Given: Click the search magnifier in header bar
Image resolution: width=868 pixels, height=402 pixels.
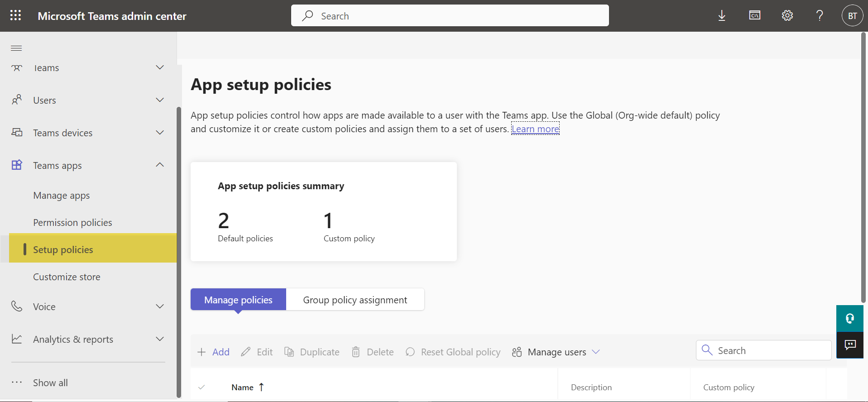Looking at the screenshot, I should (x=308, y=16).
